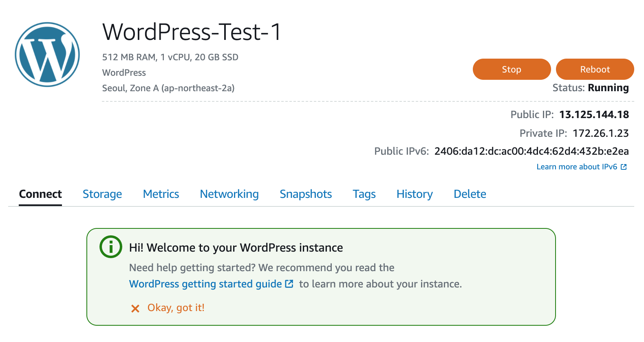Click the Seoul, Zone A region text
This screenshot has width=644, height=342.
click(168, 88)
